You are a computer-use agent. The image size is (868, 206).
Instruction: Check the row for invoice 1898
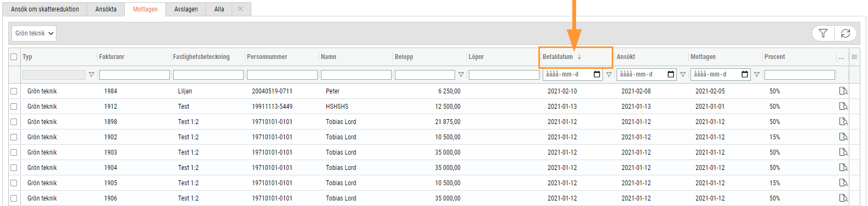coord(14,122)
